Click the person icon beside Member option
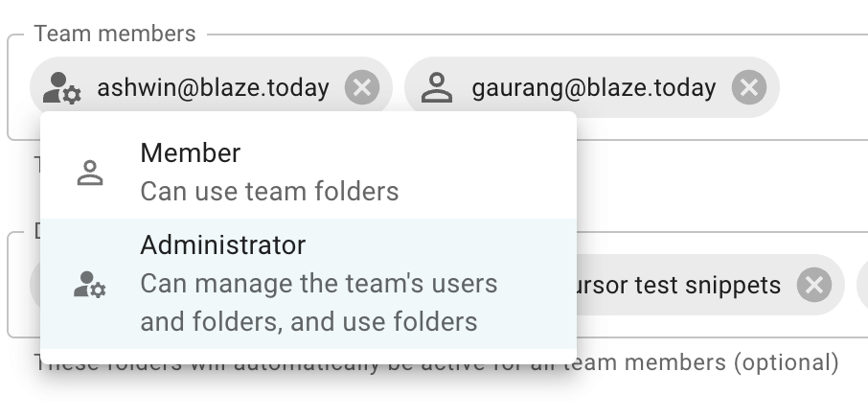868x418 pixels. coord(90,173)
